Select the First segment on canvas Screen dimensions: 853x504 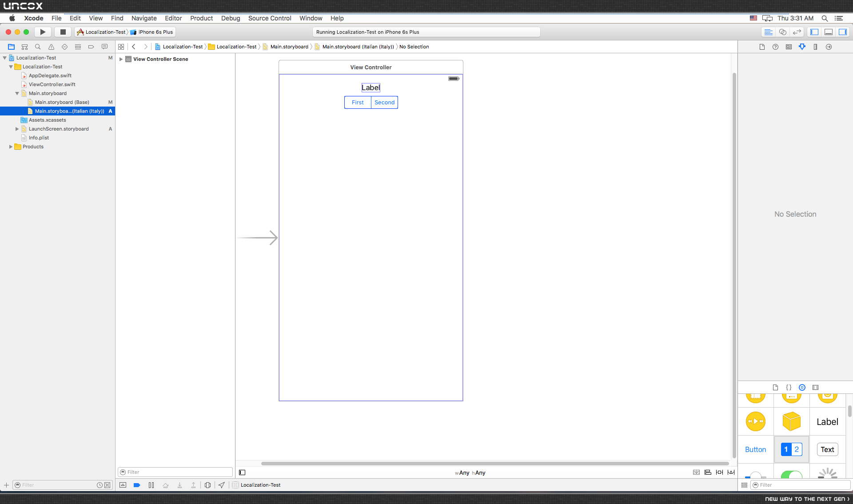coord(358,103)
